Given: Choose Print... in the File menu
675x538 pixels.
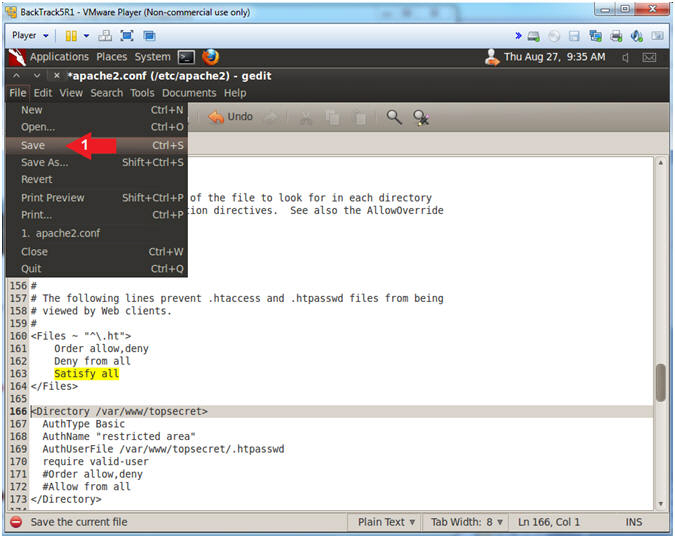Looking at the screenshot, I should tap(97, 215).
